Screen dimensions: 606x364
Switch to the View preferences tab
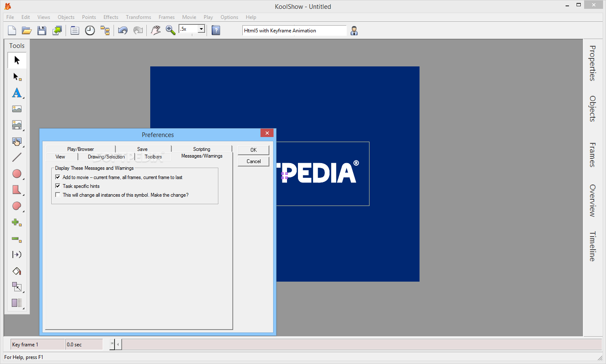pyautogui.click(x=60, y=157)
